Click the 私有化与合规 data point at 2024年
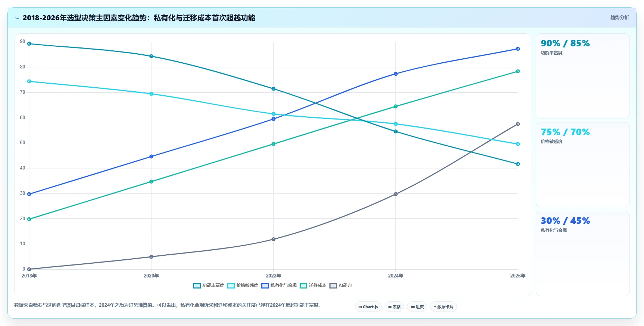The image size is (644, 326). tap(396, 74)
